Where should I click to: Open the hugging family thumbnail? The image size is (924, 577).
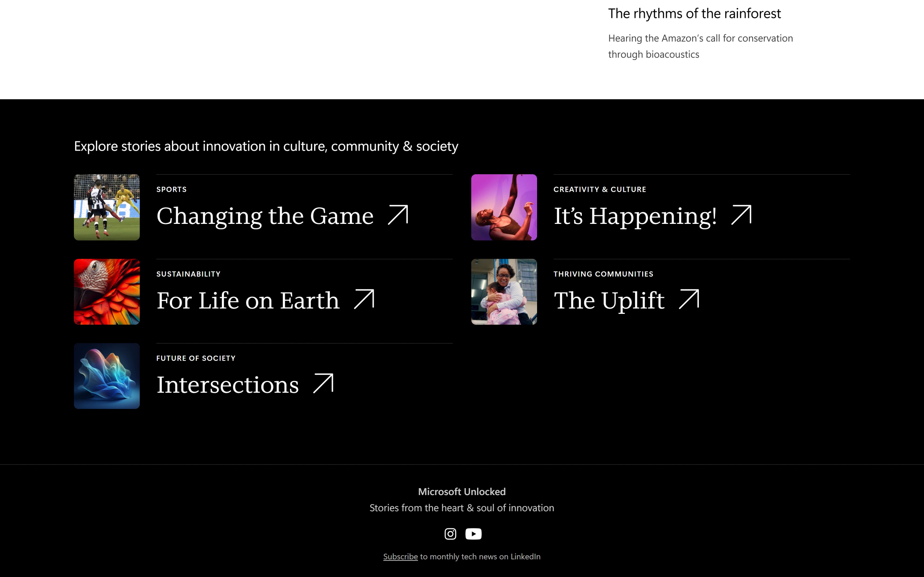click(504, 292)
